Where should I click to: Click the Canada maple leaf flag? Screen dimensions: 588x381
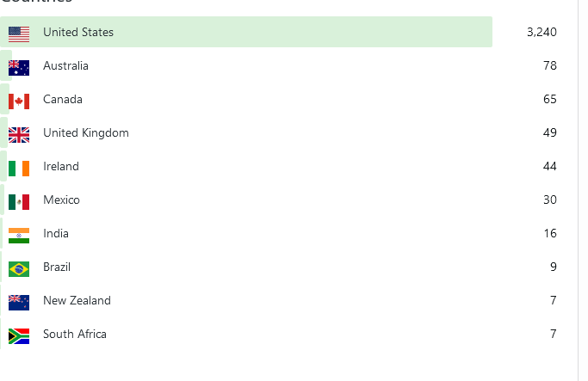[19, 101]
